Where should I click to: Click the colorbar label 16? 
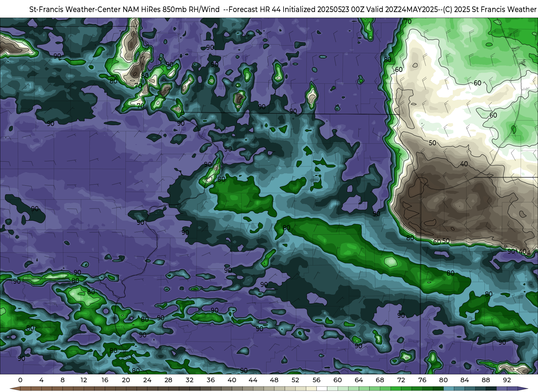(105, 380)
